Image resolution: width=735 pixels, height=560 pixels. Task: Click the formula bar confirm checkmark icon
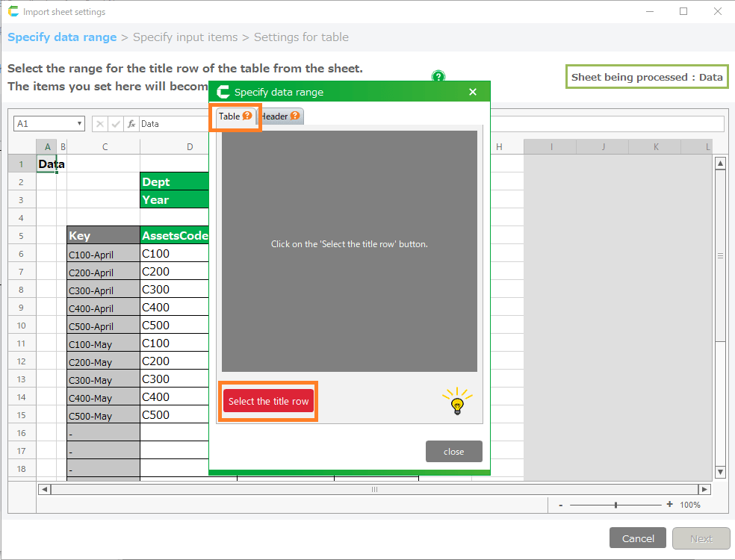click(116, 124)
